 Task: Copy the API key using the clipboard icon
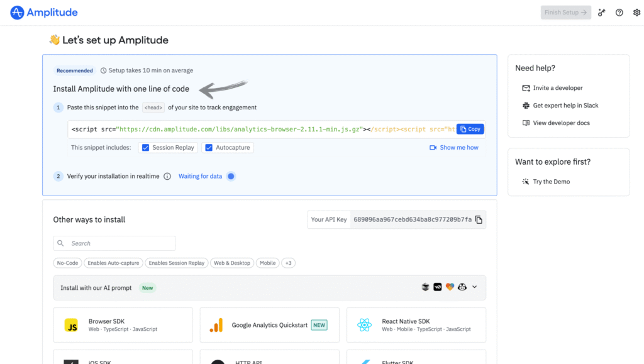479,220
